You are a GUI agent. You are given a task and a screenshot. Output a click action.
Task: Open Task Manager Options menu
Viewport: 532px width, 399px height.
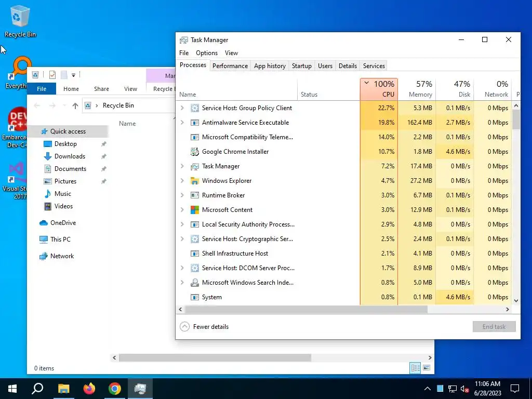[207, 53]
